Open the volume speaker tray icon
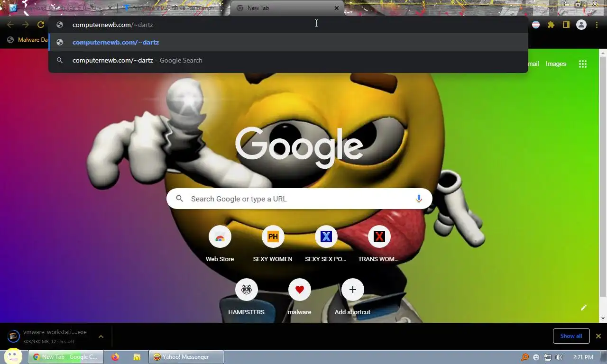The width and height of the screenshot is (607, 364). [559, 357]
